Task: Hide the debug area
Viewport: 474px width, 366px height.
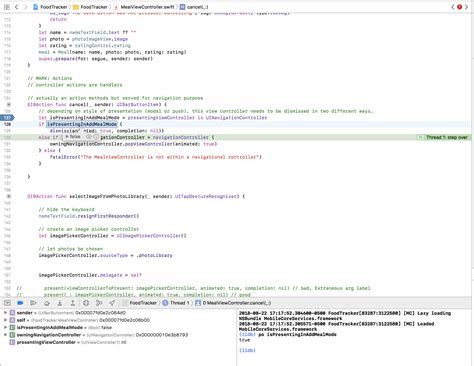Action: coord(7,303)
